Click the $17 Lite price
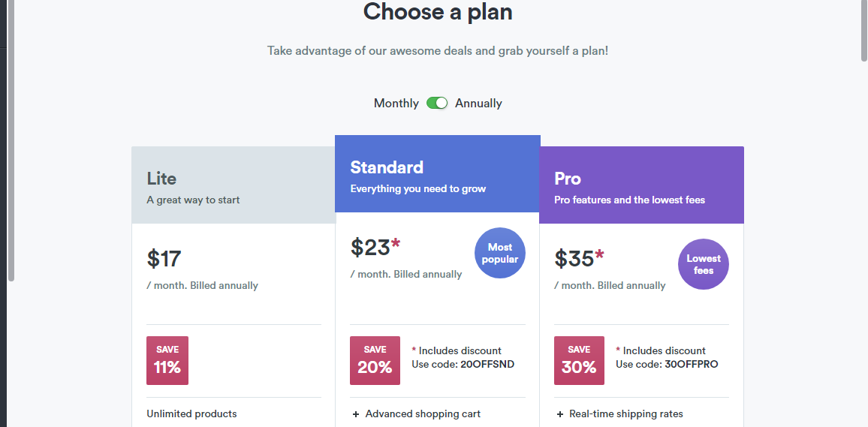Screen dimensions: 868x427 164,259
